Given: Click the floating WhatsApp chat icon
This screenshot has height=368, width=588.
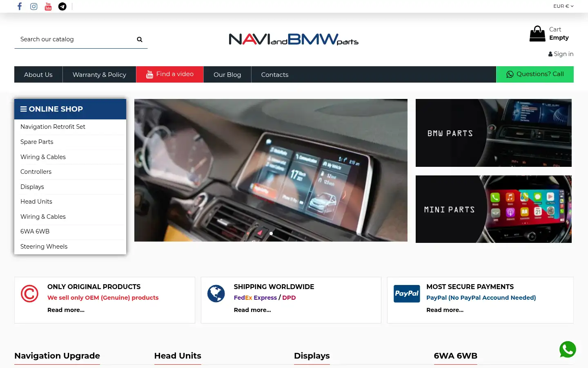Looking at the screenshot, I should 568,350.
